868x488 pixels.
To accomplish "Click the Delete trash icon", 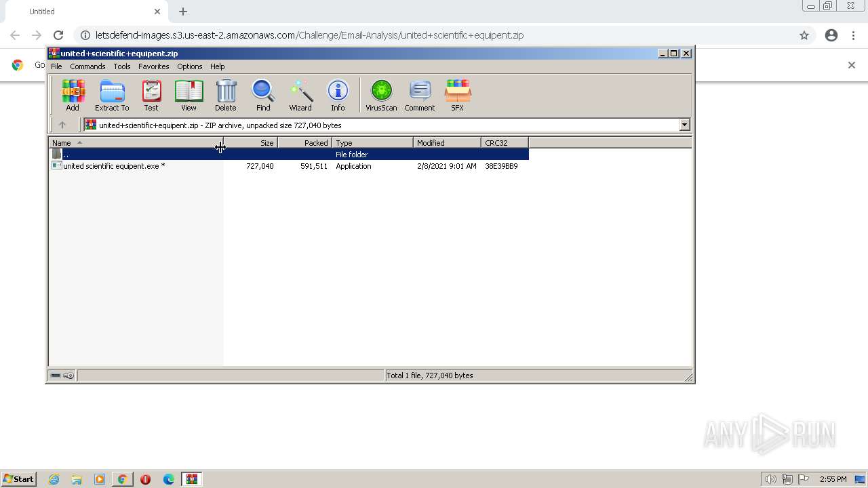I will point(226,95).
